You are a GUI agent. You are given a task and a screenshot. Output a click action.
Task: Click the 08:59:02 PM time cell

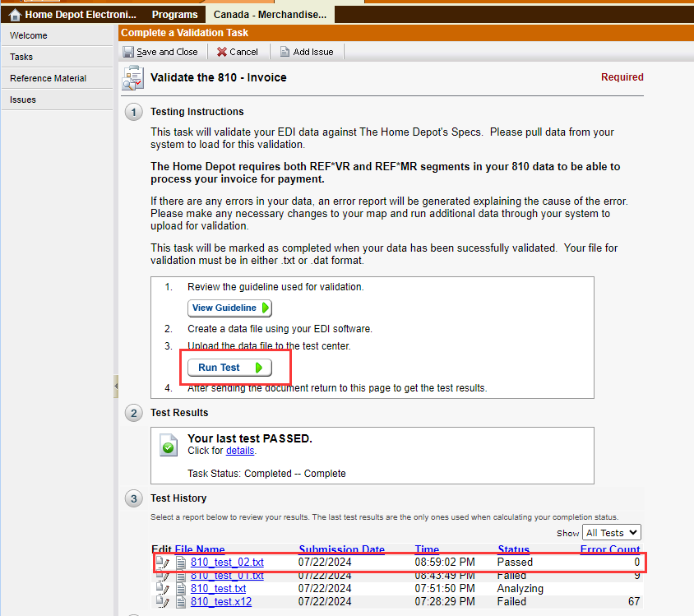pyautogui.click(x=445, y=562)
